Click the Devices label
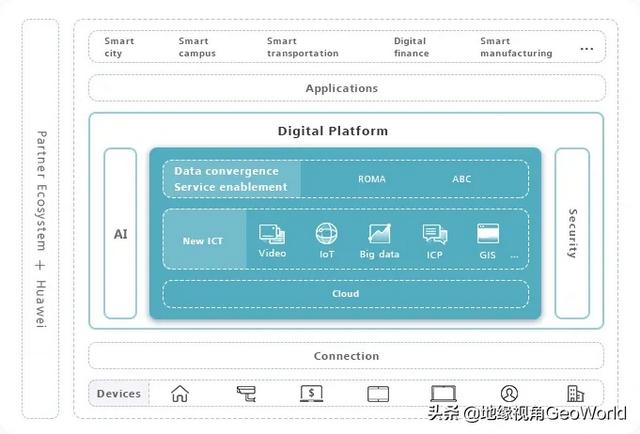This screenshot has height=434, width=640. pyautogui.click(x=119, y=394)
